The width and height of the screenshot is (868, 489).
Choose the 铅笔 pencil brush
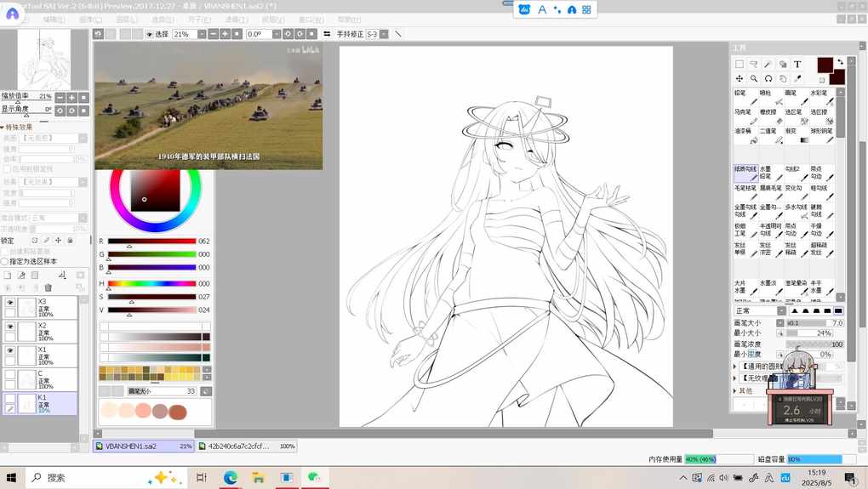(x=745, y=97)
